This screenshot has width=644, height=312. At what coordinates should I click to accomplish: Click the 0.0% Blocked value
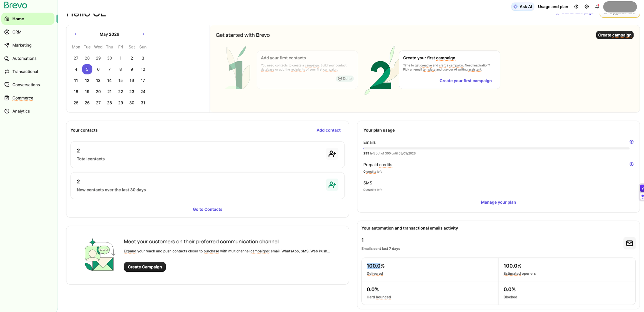(x=509, y=289)
